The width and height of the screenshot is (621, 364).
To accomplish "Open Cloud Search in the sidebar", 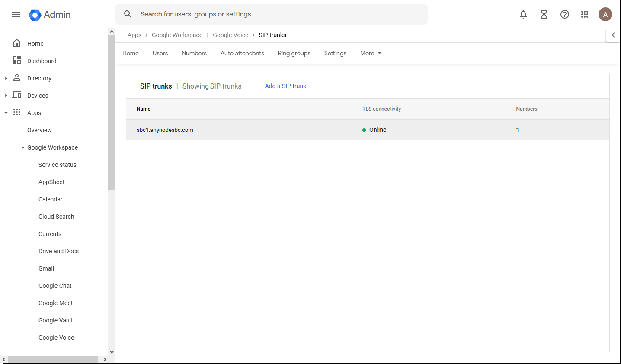I will click(x=56, y=217).
